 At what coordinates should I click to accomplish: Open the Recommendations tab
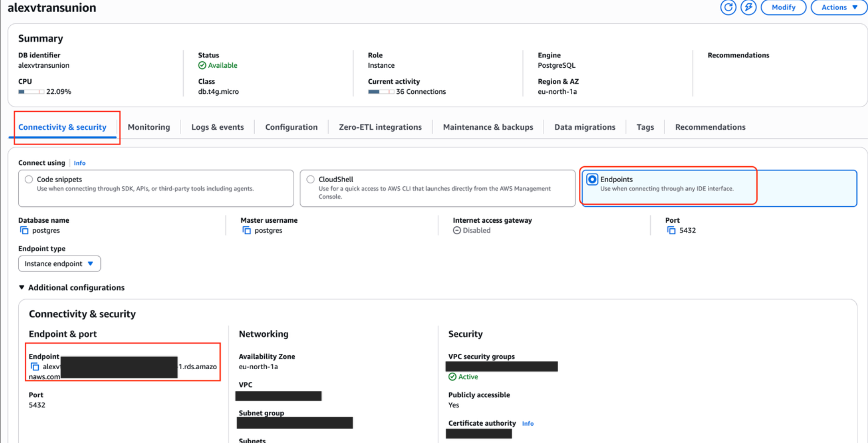coord(710,127)
